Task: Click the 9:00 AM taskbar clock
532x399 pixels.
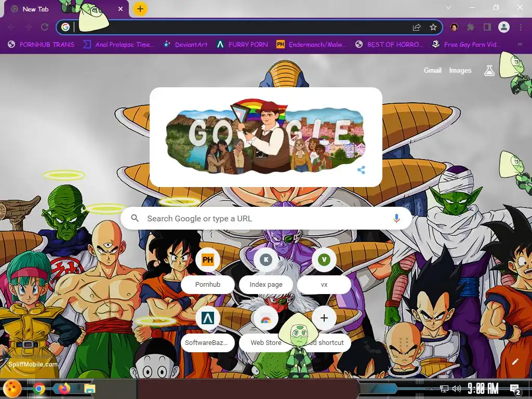Action: tap(483, 389)
